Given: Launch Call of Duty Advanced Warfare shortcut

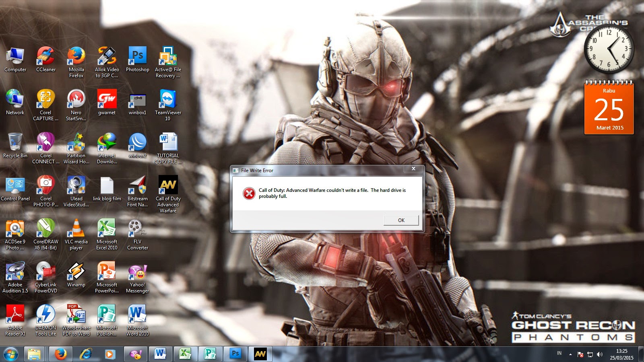Looking at the screenshot, I should point(168,185).
